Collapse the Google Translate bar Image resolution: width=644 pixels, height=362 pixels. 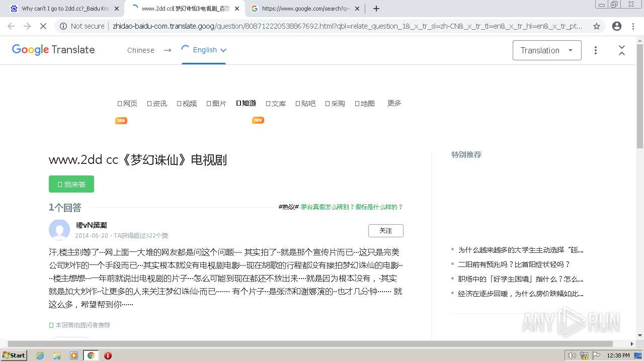[x=622, y=50]
